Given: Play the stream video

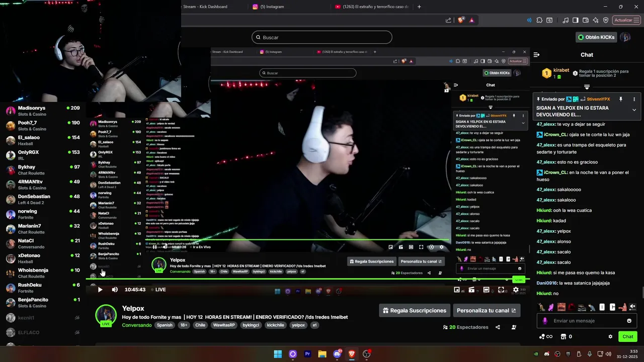Looking at the screenshot, I should point(100,290).
